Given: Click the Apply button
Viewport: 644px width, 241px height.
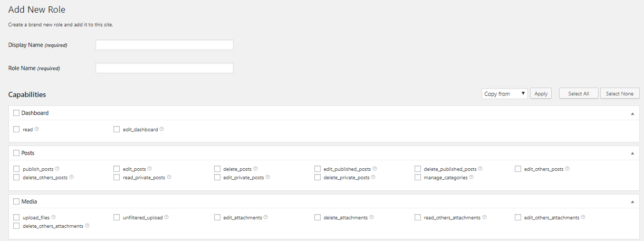Looking at the screenshot, I should pyautogui.click(x=541, y=93).
